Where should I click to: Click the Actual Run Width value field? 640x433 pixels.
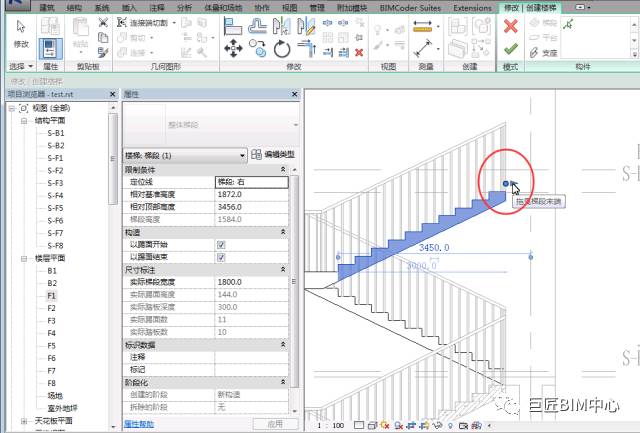pos(251,282)
